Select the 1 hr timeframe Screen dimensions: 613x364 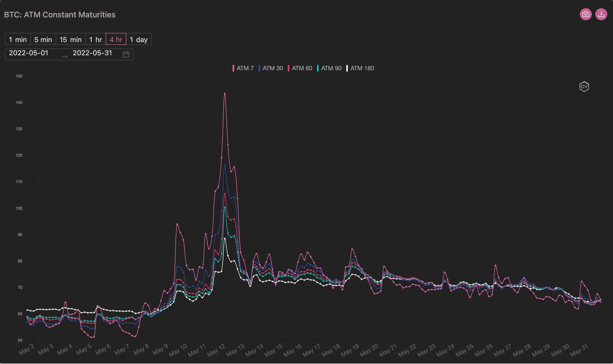point(95,39)
